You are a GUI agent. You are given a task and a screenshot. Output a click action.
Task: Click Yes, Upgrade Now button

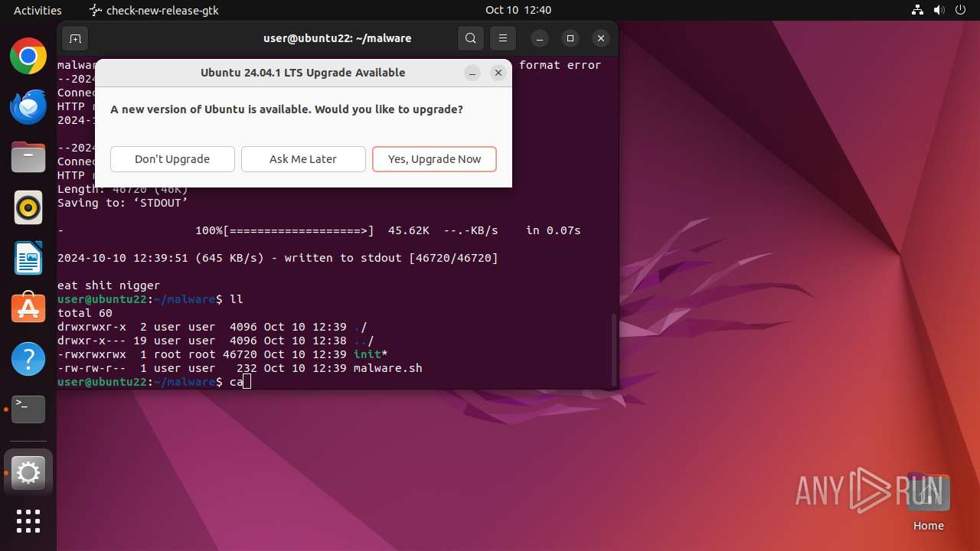tap(434, 159)
